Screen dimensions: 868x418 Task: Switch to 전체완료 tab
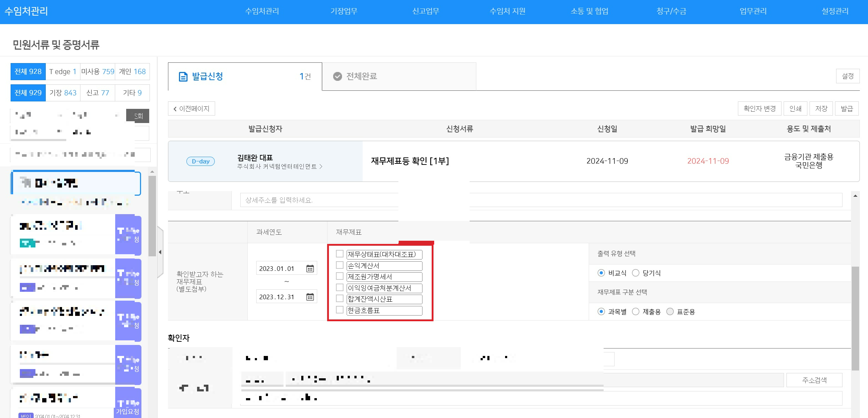click(399, 77)
